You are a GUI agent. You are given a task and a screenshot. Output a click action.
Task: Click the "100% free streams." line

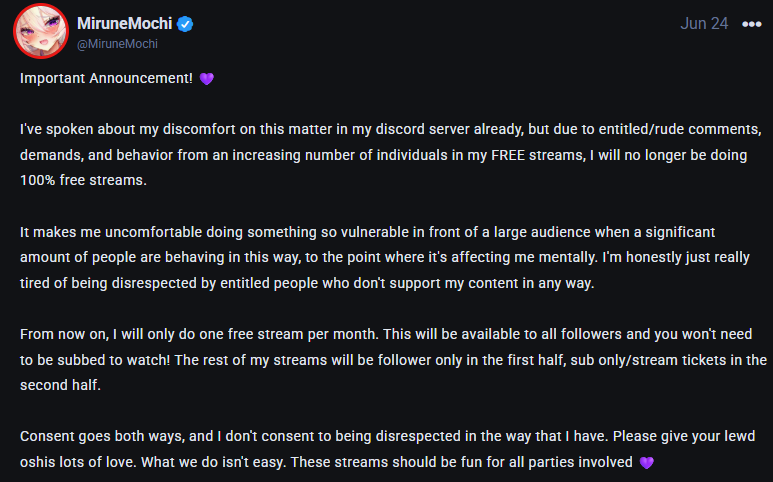point(83,180)
